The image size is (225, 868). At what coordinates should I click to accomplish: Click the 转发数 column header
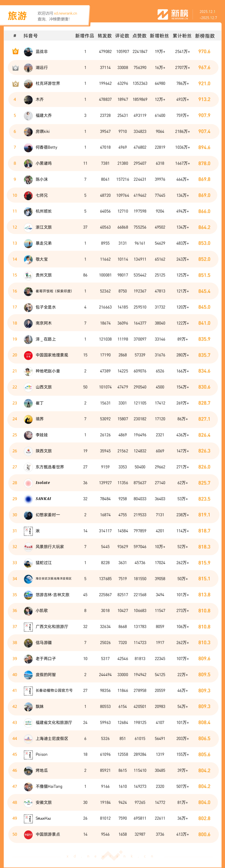[105, 36]
